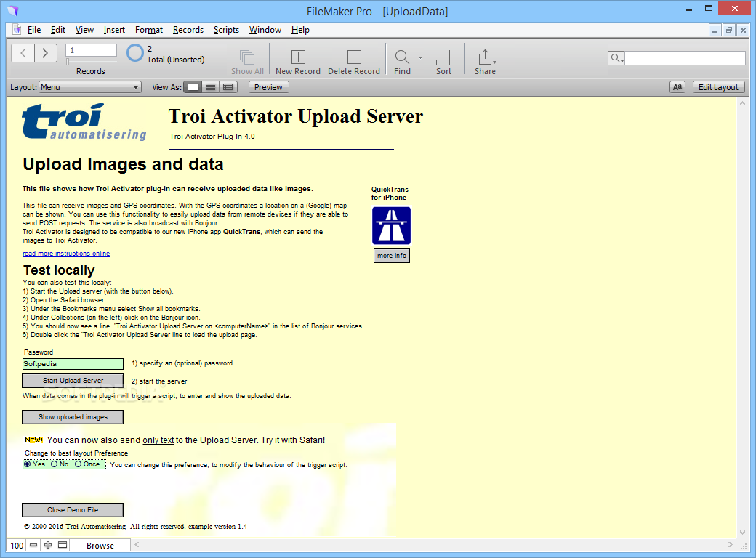Toggle the Aa formatting bar button
Image resolution: width=756 pixels, height=558 pixels.
coord(677,87)
